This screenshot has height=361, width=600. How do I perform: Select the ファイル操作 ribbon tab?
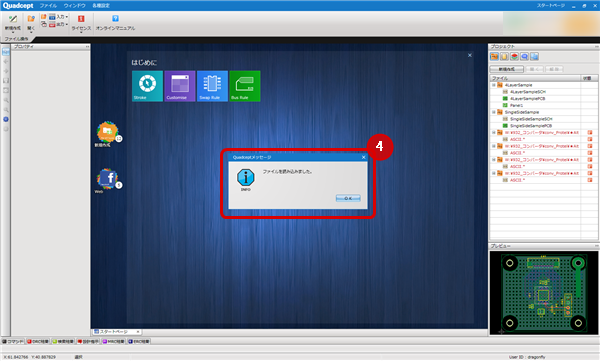click(16, 39)
